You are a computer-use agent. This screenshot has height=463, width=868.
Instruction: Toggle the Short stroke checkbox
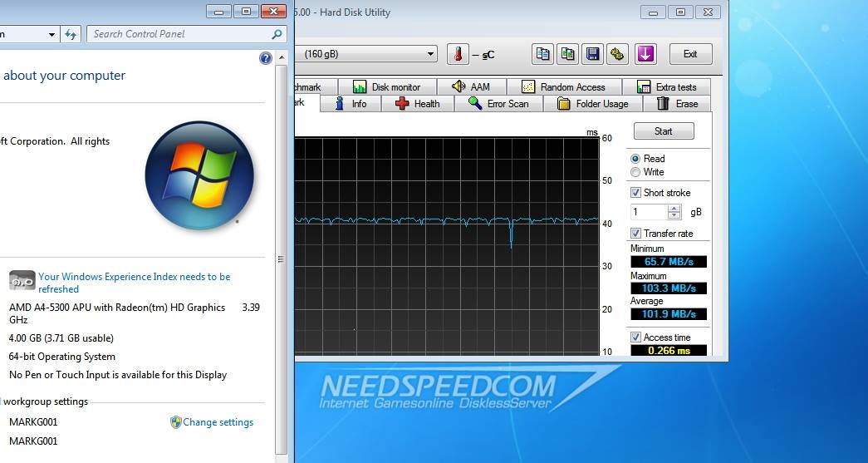[636, 193]
